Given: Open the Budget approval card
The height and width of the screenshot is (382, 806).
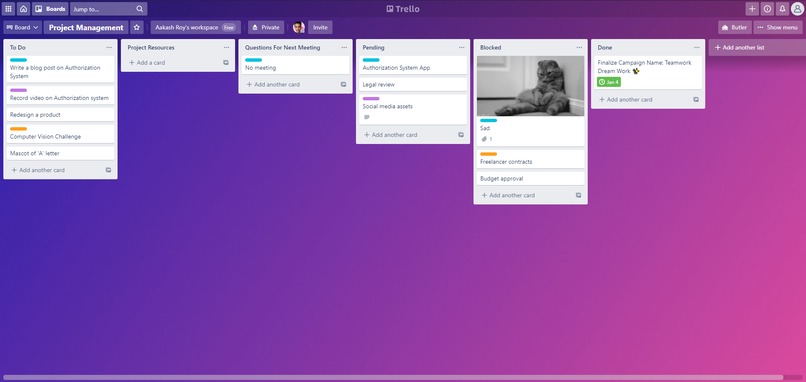Looking at the screenshot, I should (530, 178).
